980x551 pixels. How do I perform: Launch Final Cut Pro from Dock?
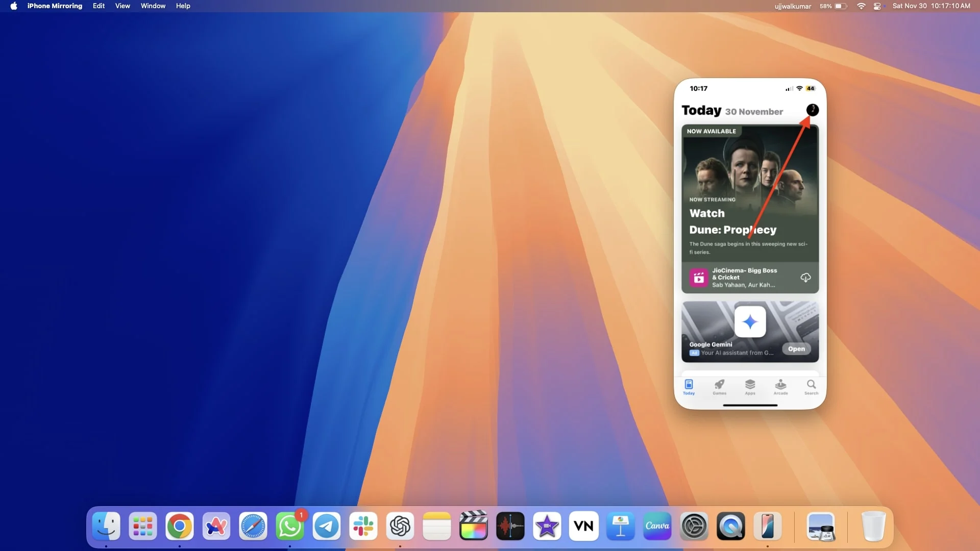(473, 526)
